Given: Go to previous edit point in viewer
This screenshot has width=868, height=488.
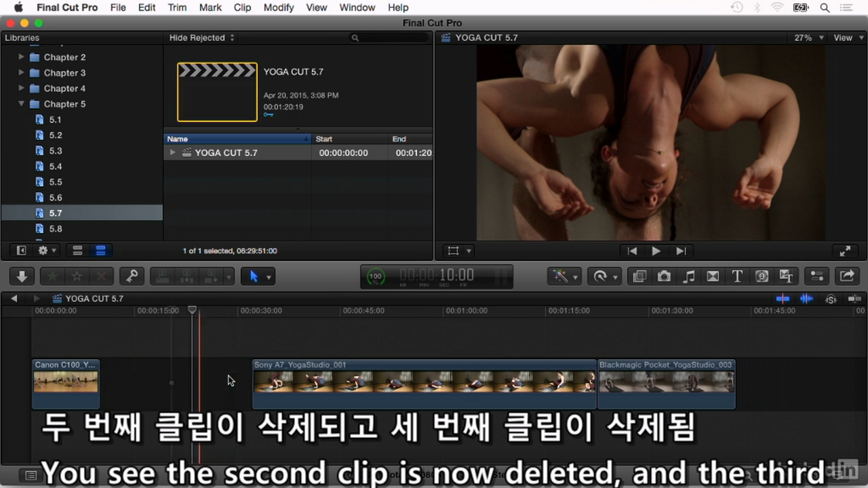Looking at the screenshot, I should click(632, 251).
